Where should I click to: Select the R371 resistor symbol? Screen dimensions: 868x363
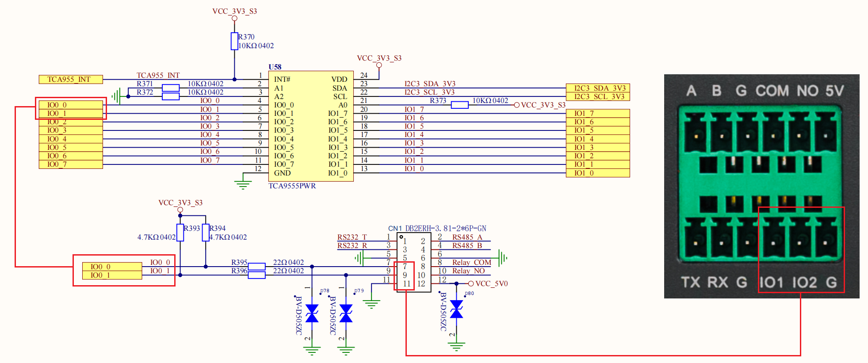pos(171,88)
